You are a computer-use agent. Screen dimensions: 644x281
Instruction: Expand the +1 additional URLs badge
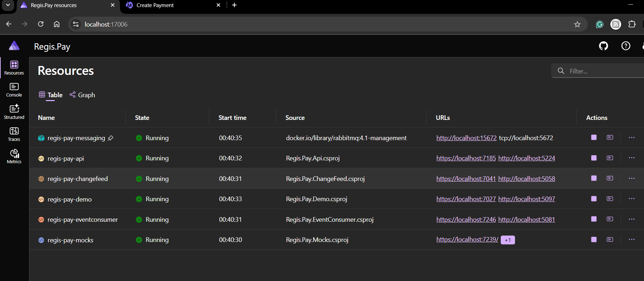point(508,240)
